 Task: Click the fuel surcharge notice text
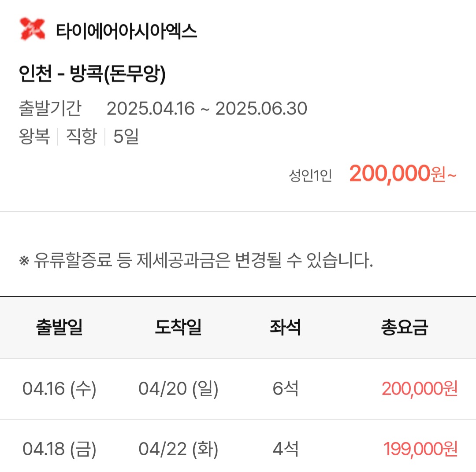point(196,261)
